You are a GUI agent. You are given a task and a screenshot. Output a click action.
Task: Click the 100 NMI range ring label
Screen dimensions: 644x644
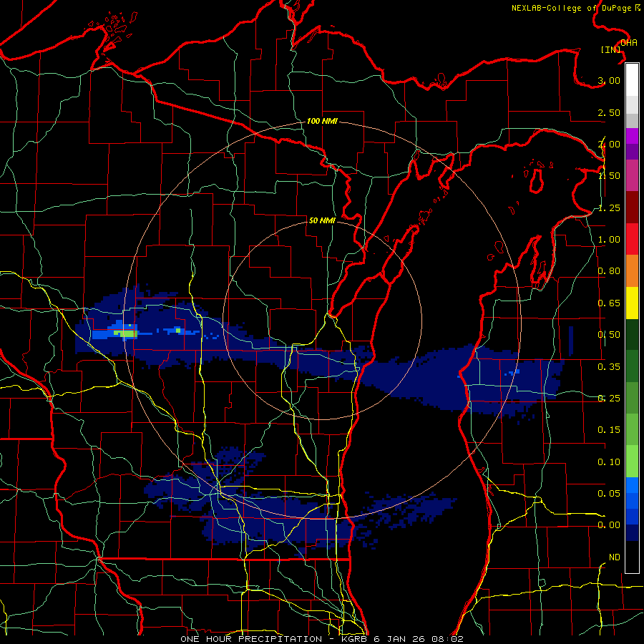click(x=322, y=121)
